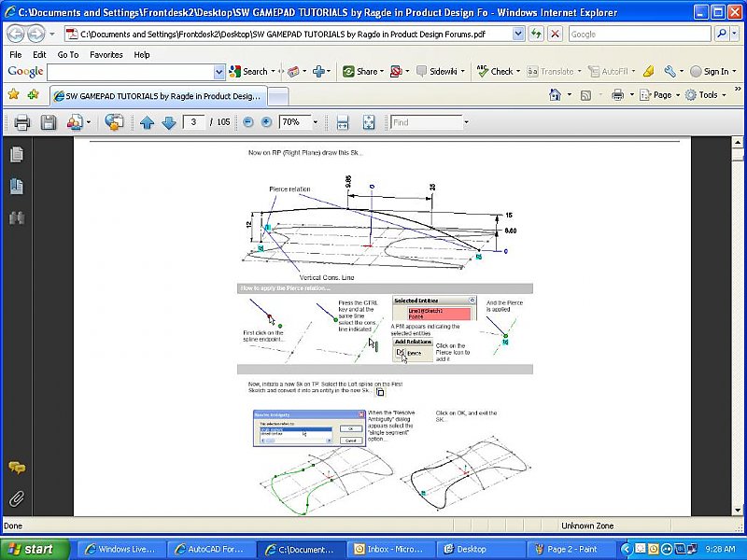Go to previous page with up arrow

click(x=147, y=122)
